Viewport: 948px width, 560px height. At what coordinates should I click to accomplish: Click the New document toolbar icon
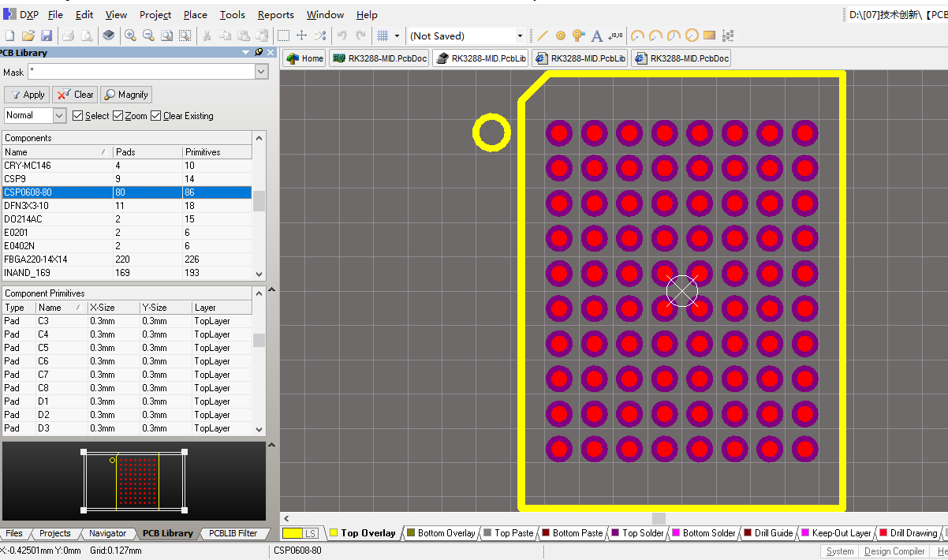click(x=10, y=35)
